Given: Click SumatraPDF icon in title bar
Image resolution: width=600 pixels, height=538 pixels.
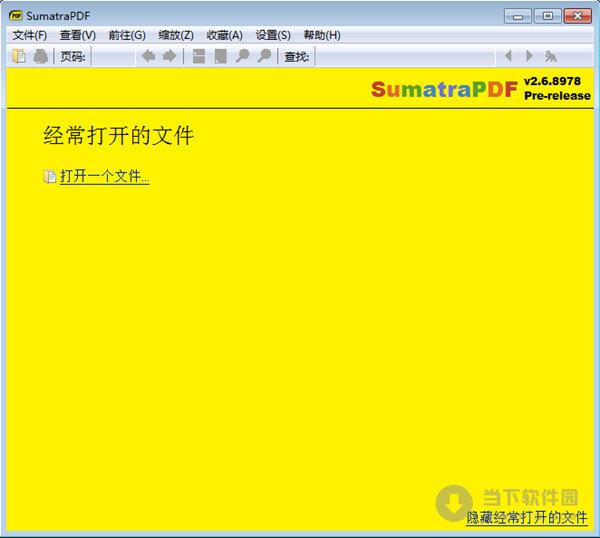Looking at the screenshot, I should (x=16, y=16).
